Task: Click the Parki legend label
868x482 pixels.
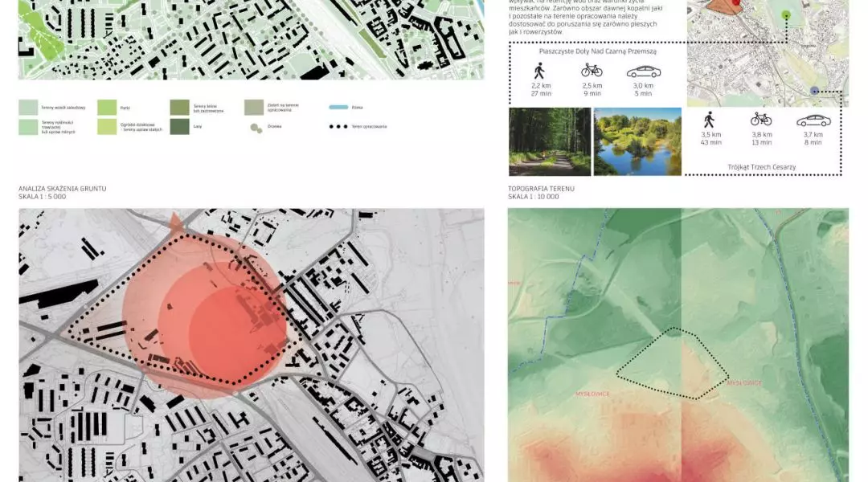Action: pyautogui.click(x=125, y=108)
